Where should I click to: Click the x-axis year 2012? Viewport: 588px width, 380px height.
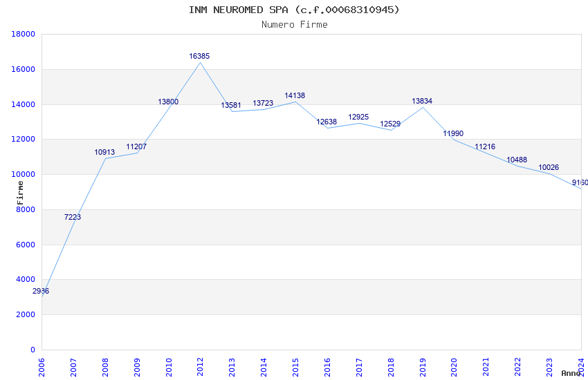pyautogui.click(x=200, y=367)
